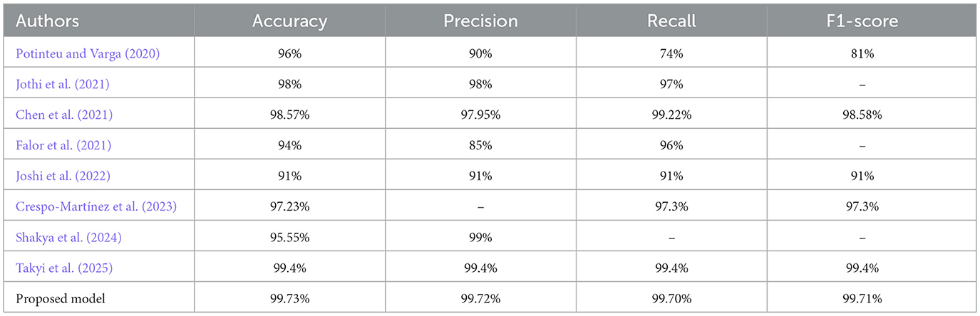
Task: Click the 95.55% accuracy cell
Action: (289, 238)
